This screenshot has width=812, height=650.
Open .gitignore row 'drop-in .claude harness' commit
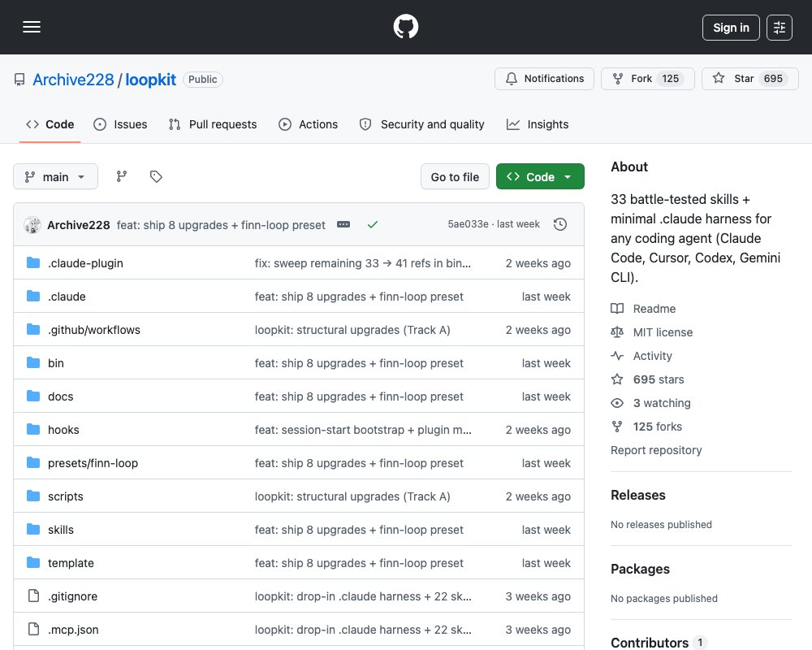click(362, 596)
